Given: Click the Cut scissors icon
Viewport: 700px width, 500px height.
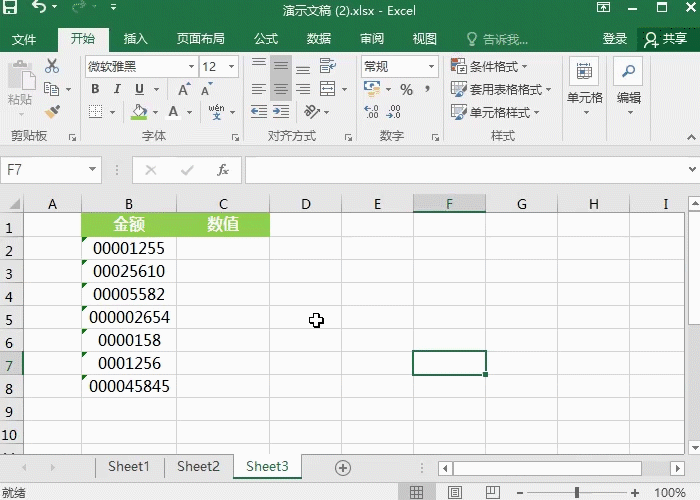Looking at the screenshot, I should click(x=52, y=66).
